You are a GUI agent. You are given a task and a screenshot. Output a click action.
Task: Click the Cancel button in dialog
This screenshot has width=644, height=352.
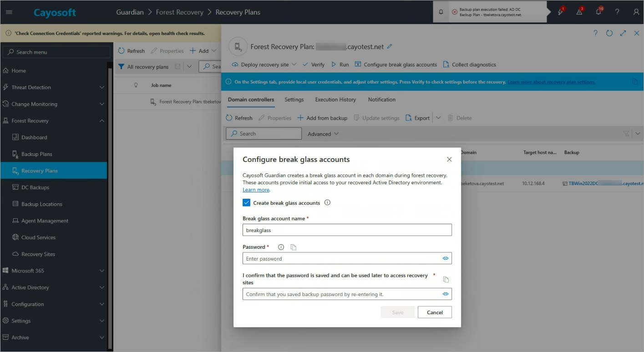pyautogui.click(x=435, y=312)
